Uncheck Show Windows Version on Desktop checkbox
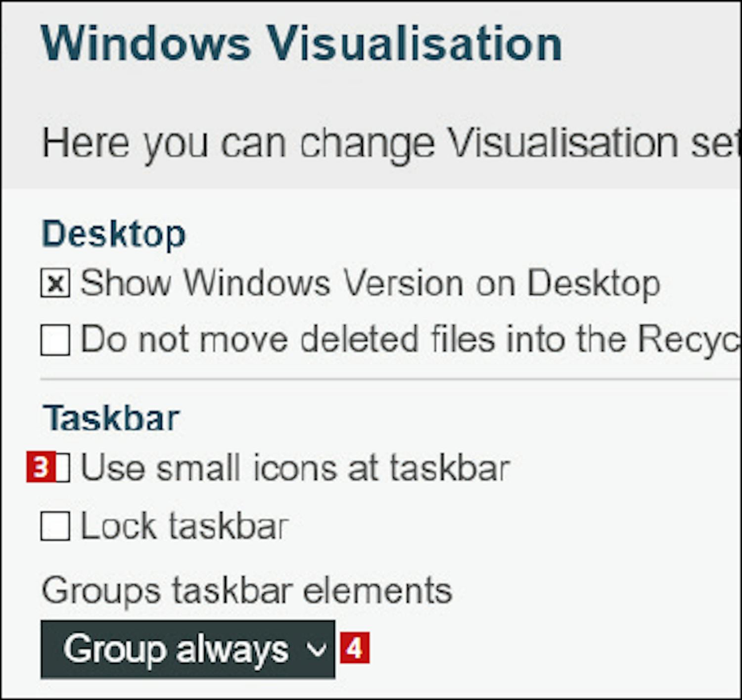Viewport: 742px width, 700px height. click(55, 284)
